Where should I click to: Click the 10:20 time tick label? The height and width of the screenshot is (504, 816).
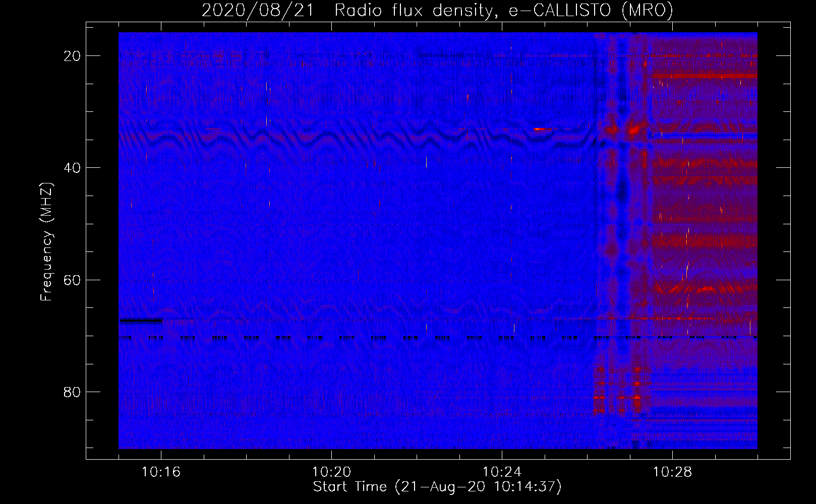(x=331, y=472)
